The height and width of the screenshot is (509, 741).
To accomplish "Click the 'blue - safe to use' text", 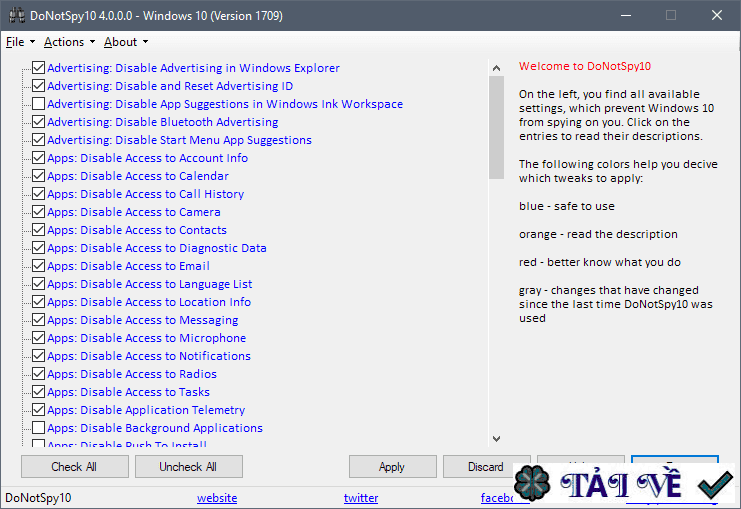I will (x=567, y=206).
